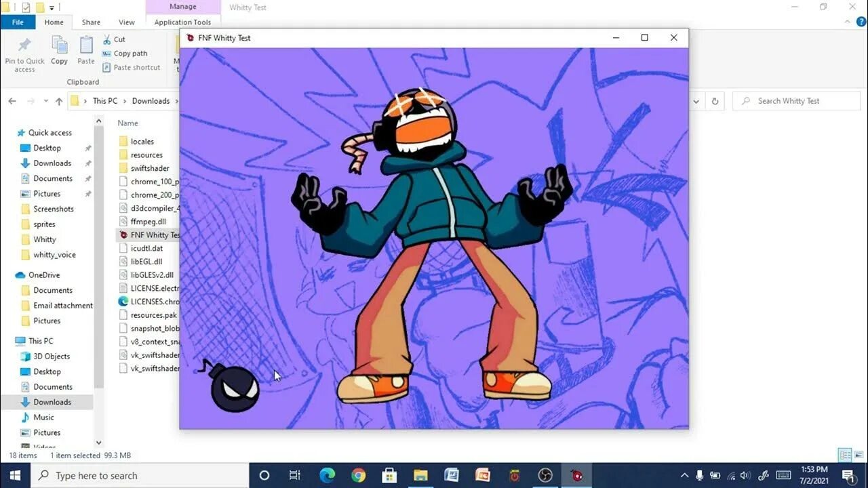Open the File menu tab
The width and height of the screenshot is (868, 488).
pos(18,22)
